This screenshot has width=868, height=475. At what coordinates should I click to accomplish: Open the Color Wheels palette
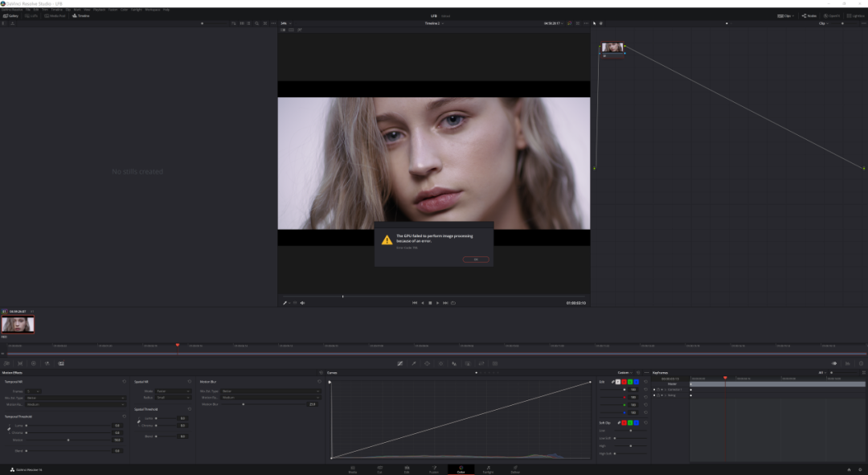(x=33, y=364)
